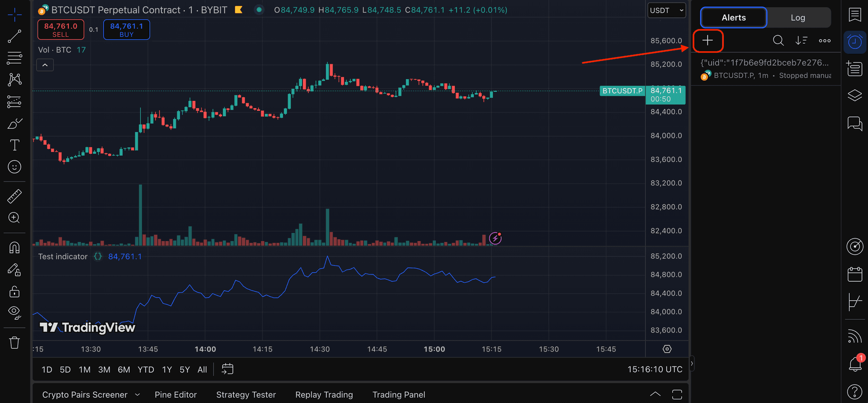The image size is (868, 403).
Task: Search alerts with the magnifier icon
Action: click(x=778, y=41)
